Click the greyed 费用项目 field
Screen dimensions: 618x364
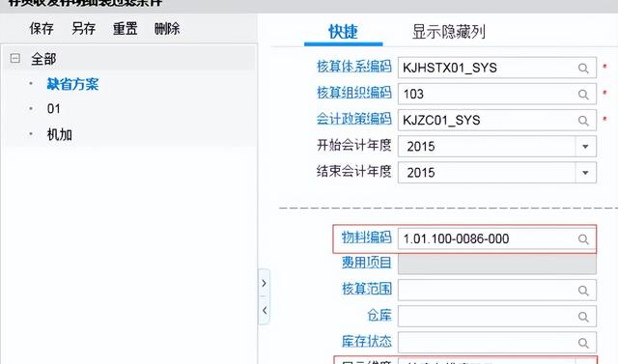(497, 264)
